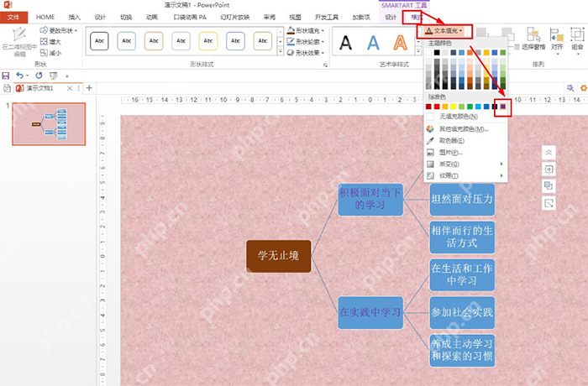Image resolution: width=588 pixels, height=386 pixels.
Task: Select the black theme color swatch
Action: 437,53
